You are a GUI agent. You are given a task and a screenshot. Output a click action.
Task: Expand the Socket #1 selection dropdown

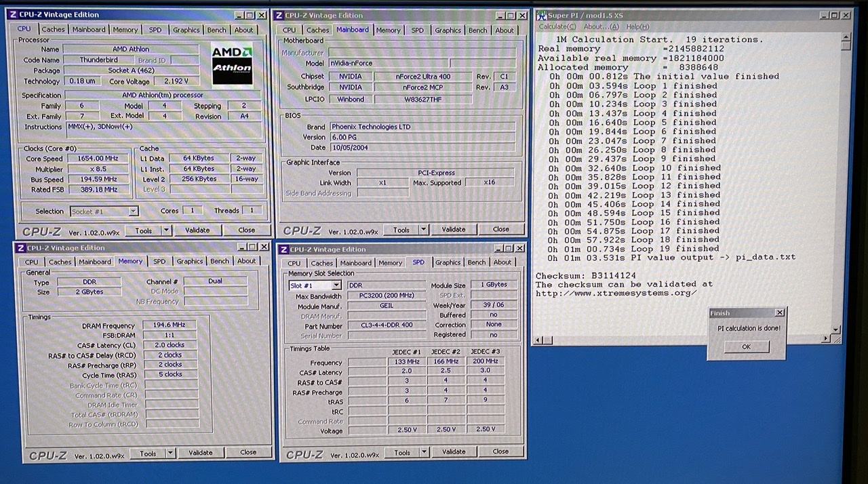pos(133,211)
